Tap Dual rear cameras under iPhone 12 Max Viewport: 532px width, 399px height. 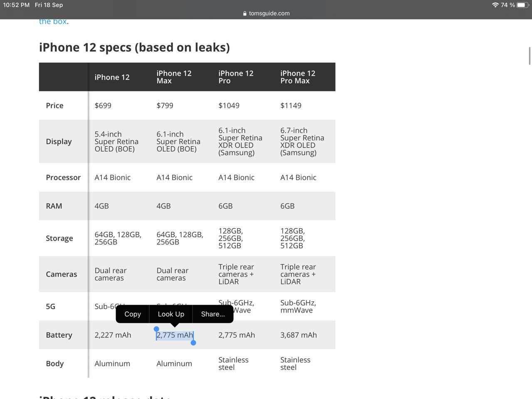172,274
